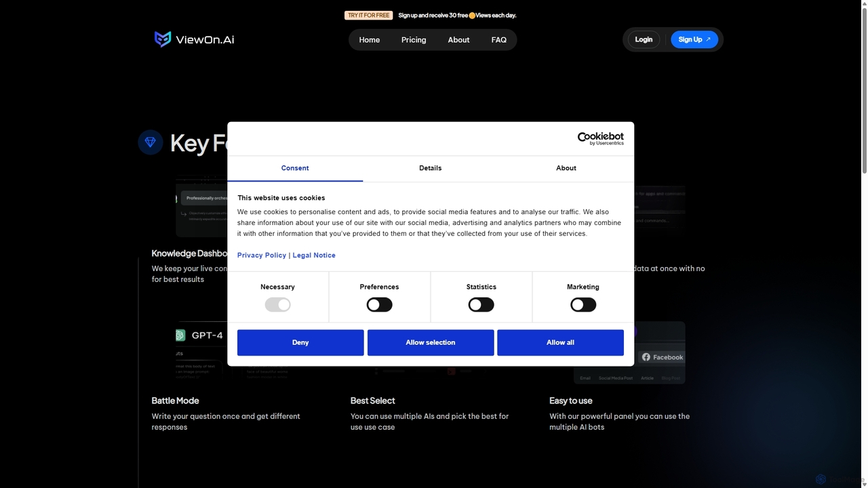Viewport: 868px width, 488px height.
Task: Open the About tab in the cookie dialog
Action: (566, 168)
